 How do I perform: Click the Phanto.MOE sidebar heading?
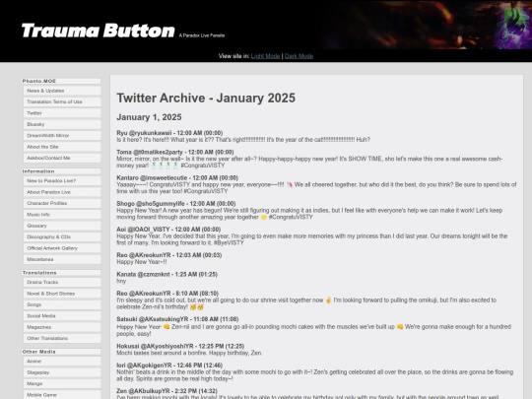[61, 81]
